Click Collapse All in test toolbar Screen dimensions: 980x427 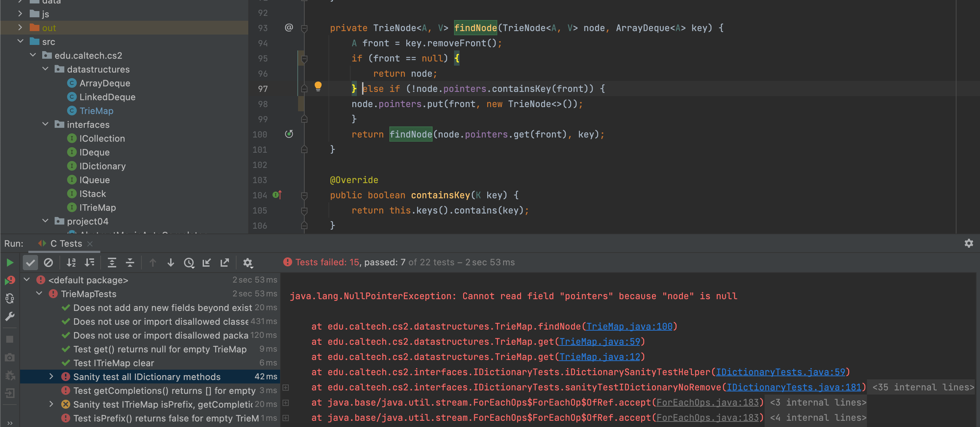130,263
